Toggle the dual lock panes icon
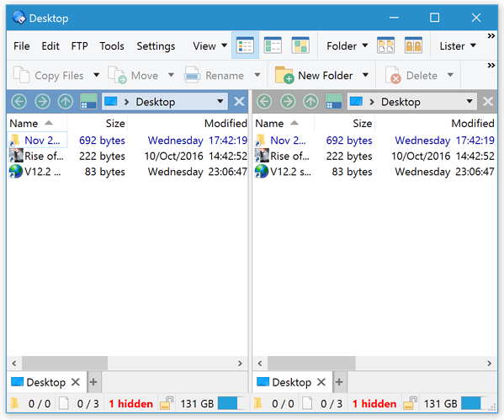Image resolution: width=504 pixels, height=420 pixels. tap(413, 45)
